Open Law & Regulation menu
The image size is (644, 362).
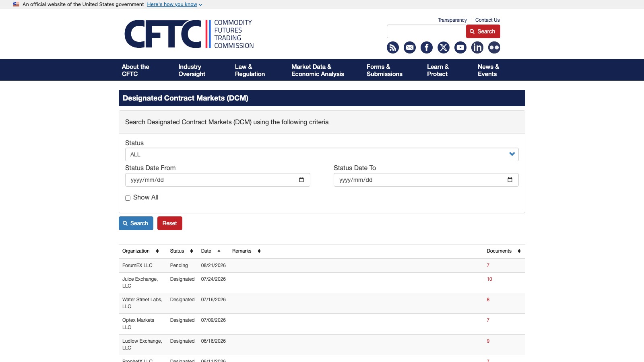[x=250, y=70]
